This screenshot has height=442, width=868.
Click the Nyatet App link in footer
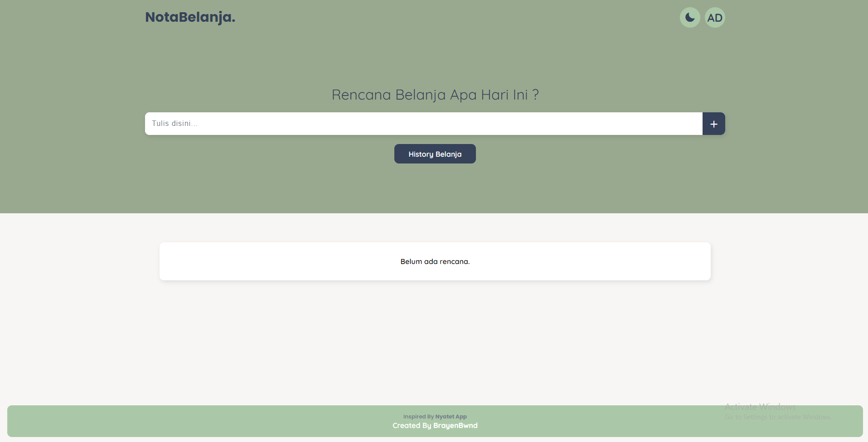pyautogui.click(x=451, y=417)
